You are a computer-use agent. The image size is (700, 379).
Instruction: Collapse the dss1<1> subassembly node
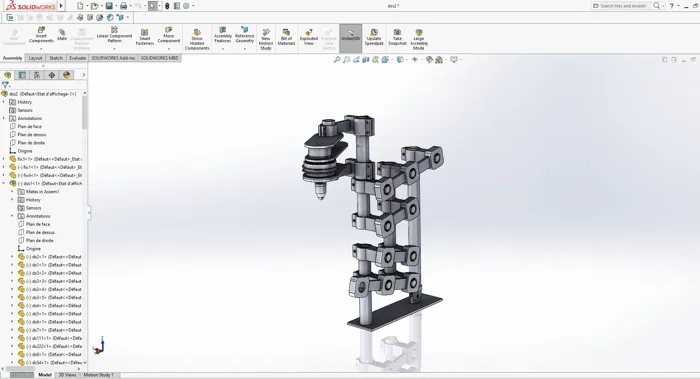tap(4, 183)
